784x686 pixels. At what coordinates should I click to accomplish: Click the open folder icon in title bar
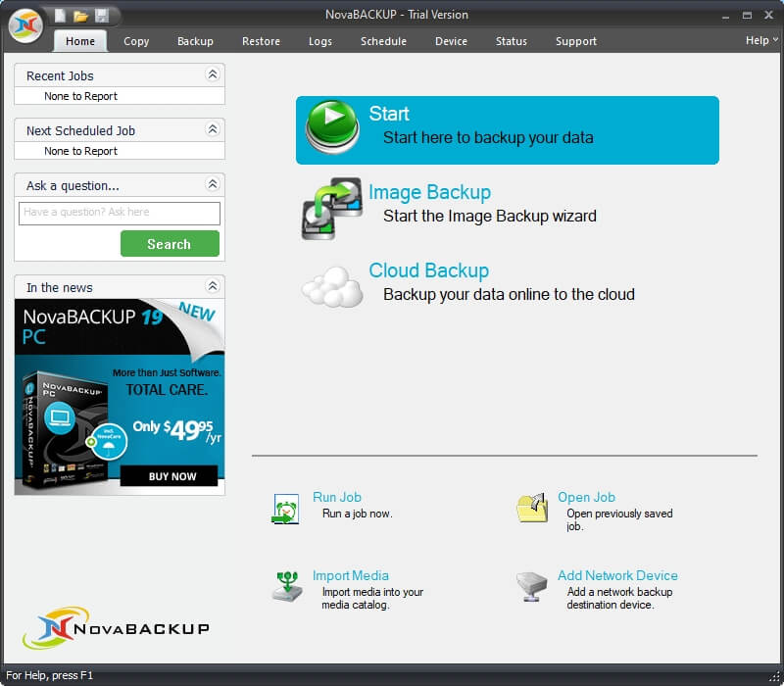click(x=80, y=16)
